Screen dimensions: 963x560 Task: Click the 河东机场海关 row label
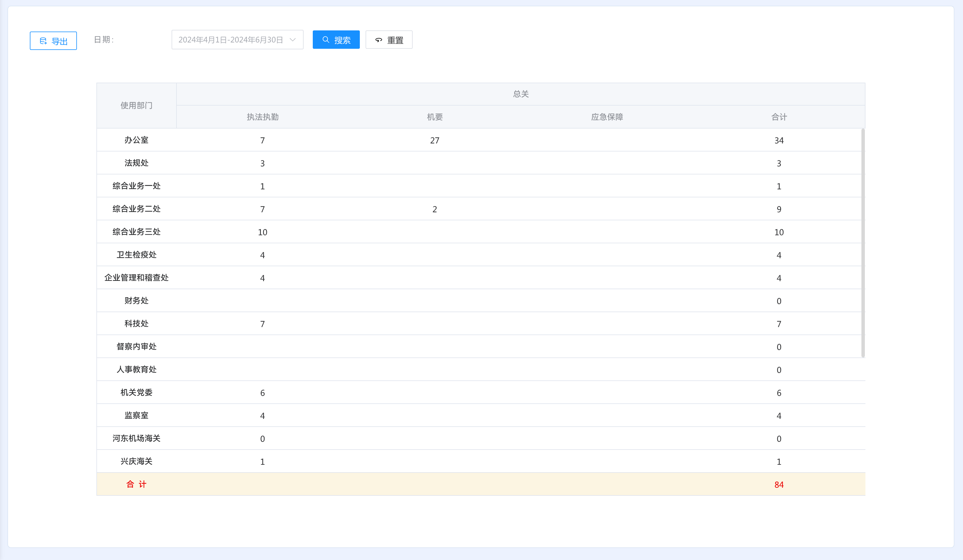tap(136, 439)
